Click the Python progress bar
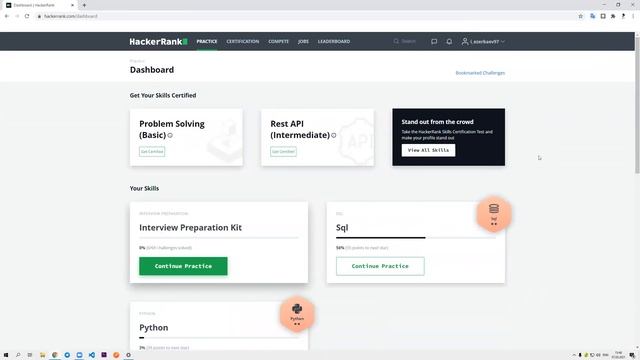Screen dimensions: 640x360 click(x=219, y=338)
